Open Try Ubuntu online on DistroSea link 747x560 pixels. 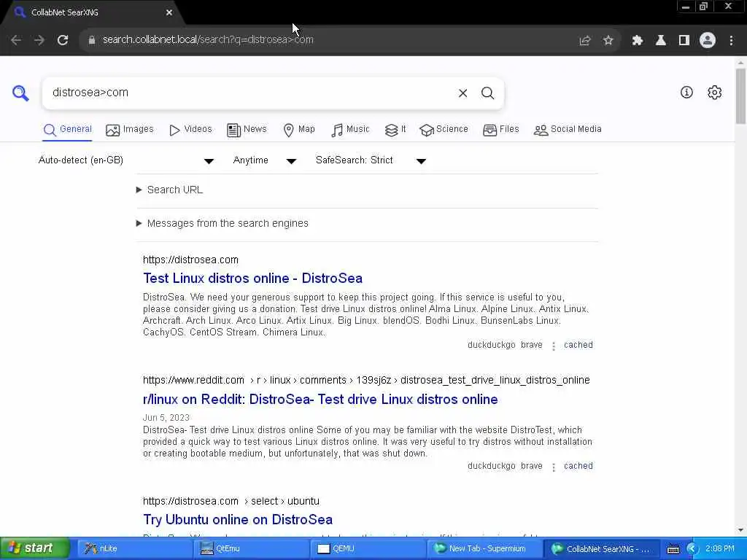click(238, 519)
